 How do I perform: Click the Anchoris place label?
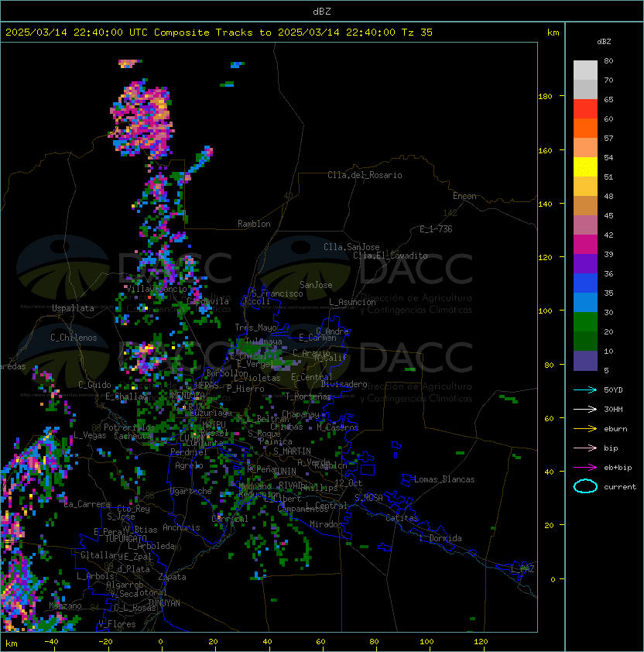(x=181, y=527)
